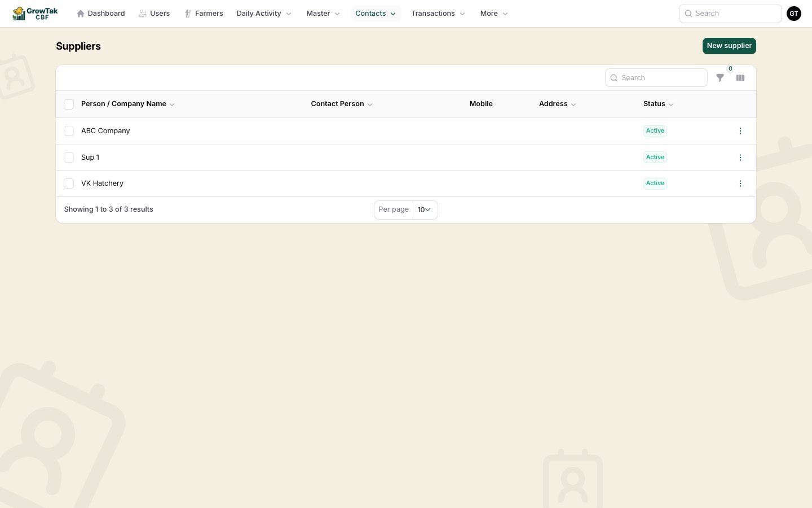Sort by Status column

point(659,104)
